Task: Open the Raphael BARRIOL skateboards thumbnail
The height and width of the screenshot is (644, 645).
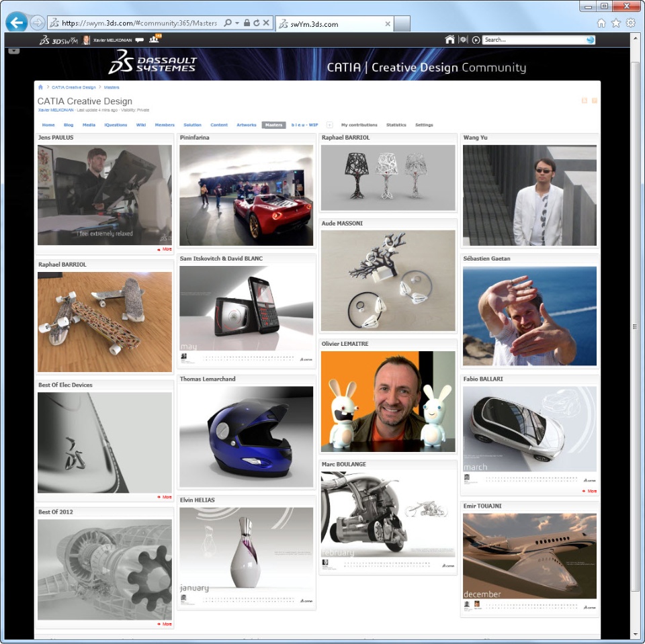Action: click(x=105, y=322)
